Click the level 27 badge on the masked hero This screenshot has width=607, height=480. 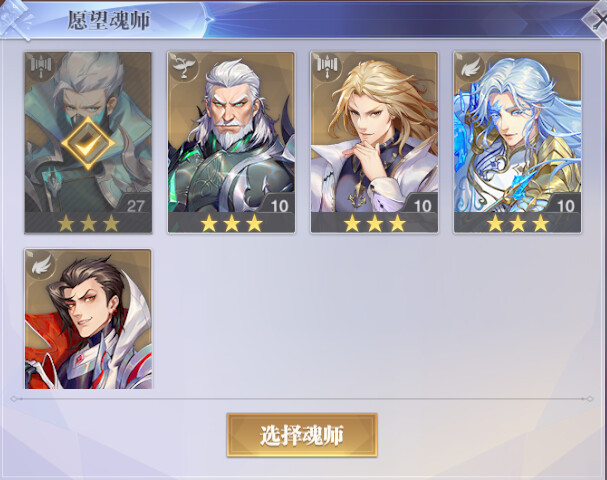tap(134, 204)
